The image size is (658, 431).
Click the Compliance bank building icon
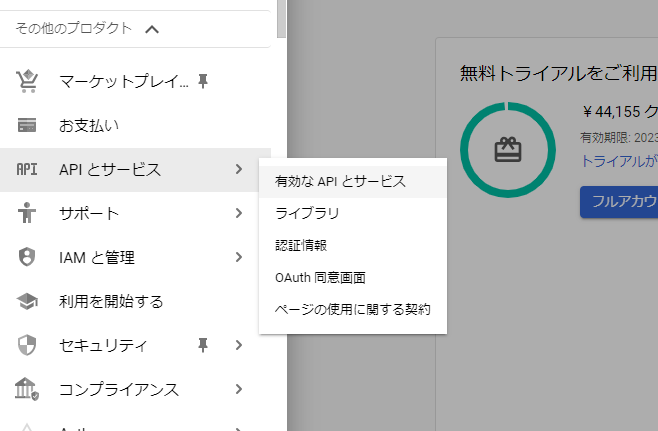pyautogui.click(x=27, y=389)
